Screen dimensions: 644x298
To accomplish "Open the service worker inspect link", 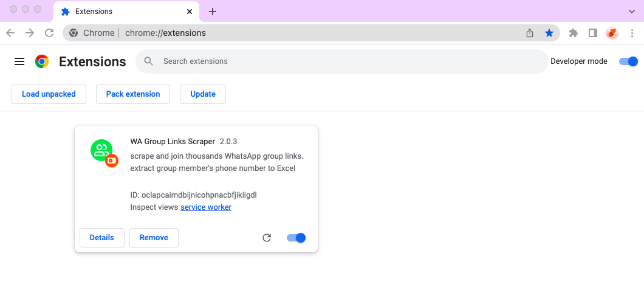I will [206, 207].
